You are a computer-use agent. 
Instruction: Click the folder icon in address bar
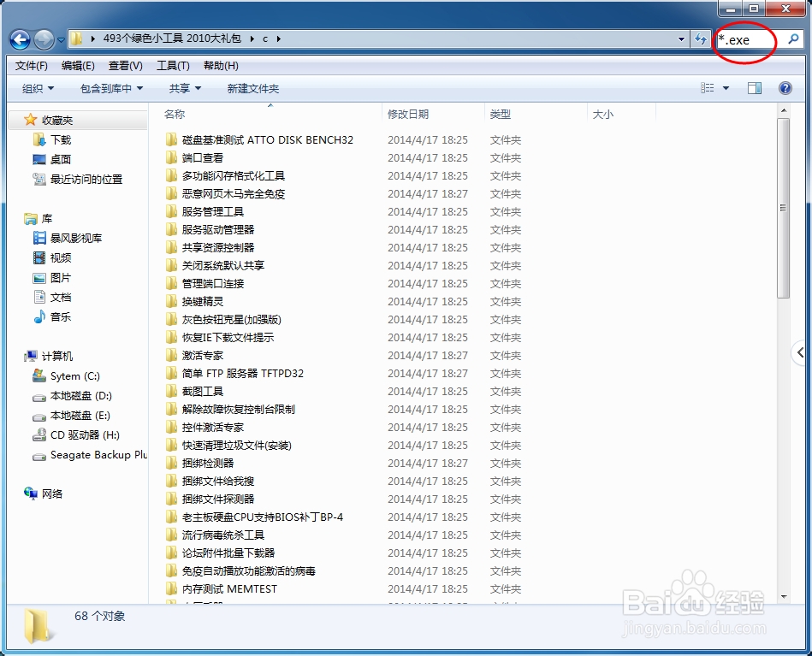tap(76, 38)
